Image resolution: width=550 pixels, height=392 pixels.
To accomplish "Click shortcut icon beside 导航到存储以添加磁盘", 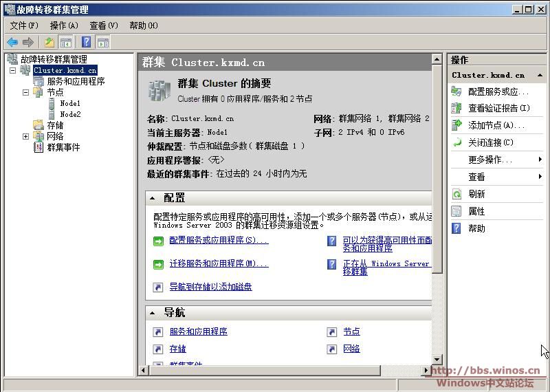I will [x=158, y=287].
